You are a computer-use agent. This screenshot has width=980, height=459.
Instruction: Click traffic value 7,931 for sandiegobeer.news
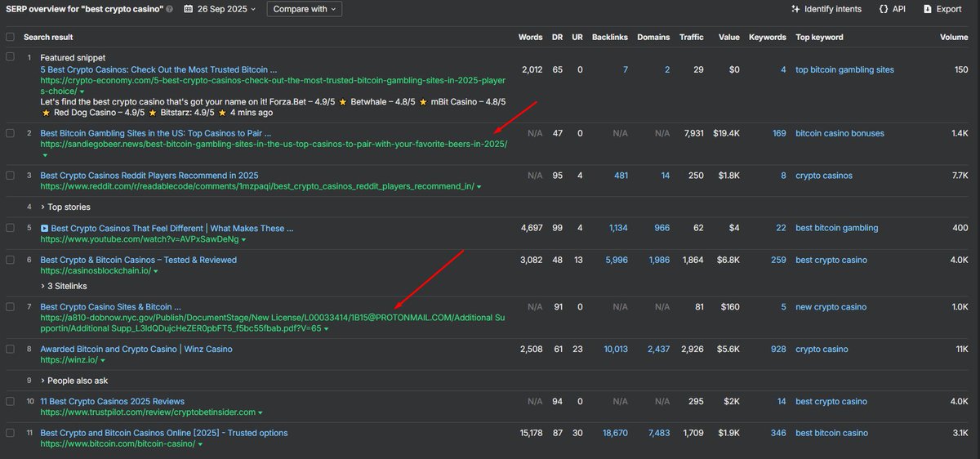[693, 133]
